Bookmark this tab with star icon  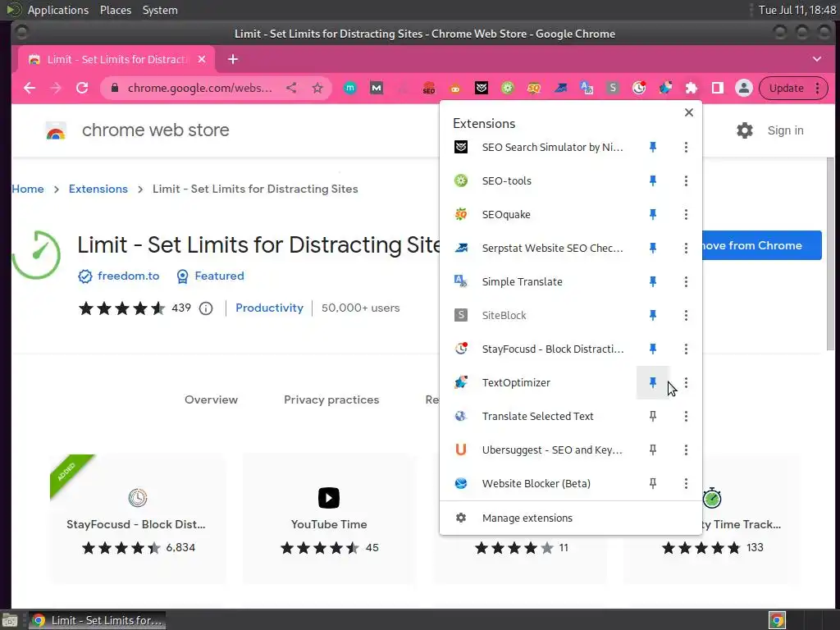coord(317,88)
